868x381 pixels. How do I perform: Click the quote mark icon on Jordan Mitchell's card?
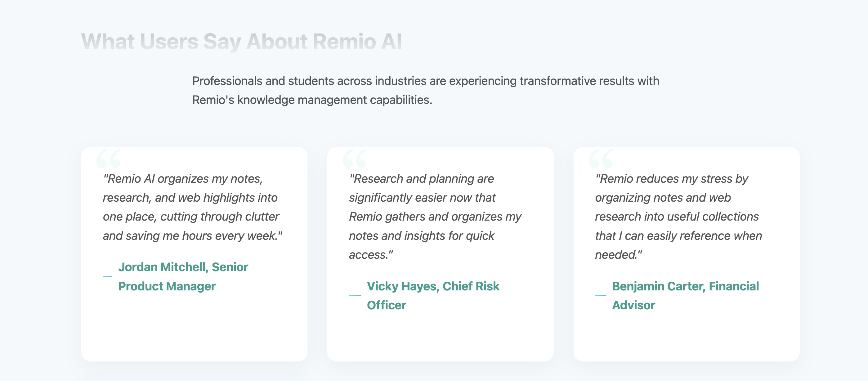point(108,158)
